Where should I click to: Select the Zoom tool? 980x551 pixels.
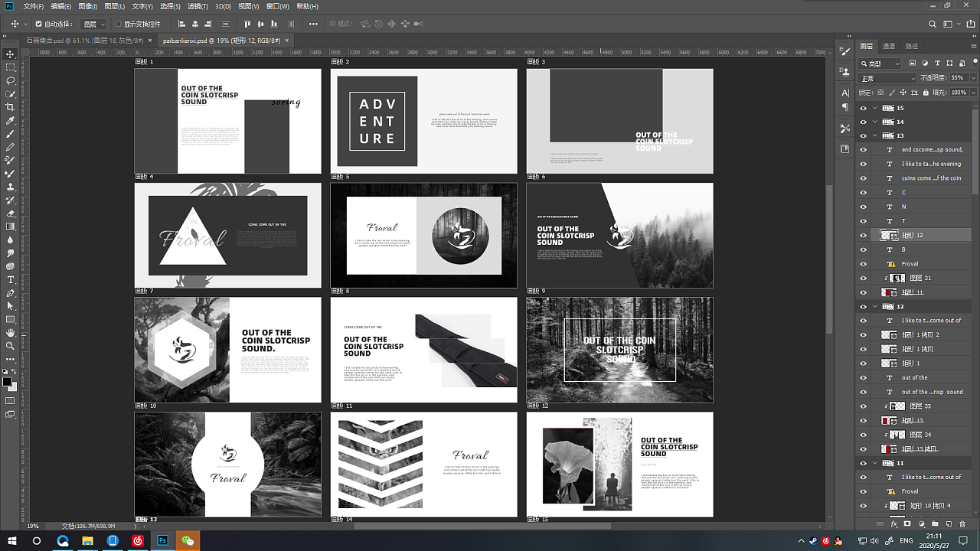(x=11, y=346)
